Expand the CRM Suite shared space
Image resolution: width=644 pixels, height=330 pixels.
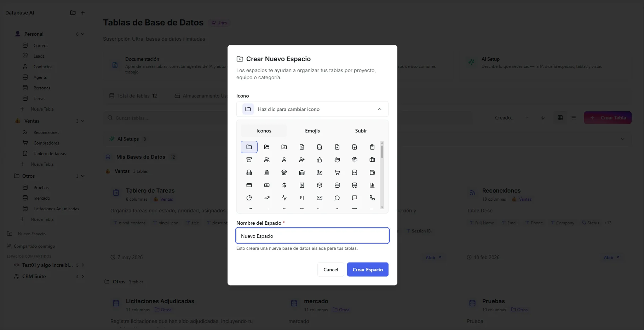pyautogui.click(x=83, y=276)
